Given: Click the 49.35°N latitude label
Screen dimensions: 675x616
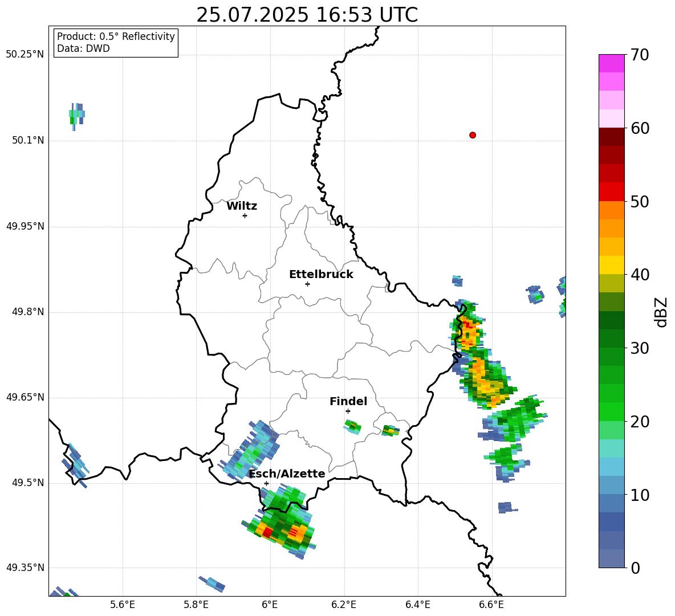Looking at the screenshot, I should [x=25, y=568].
